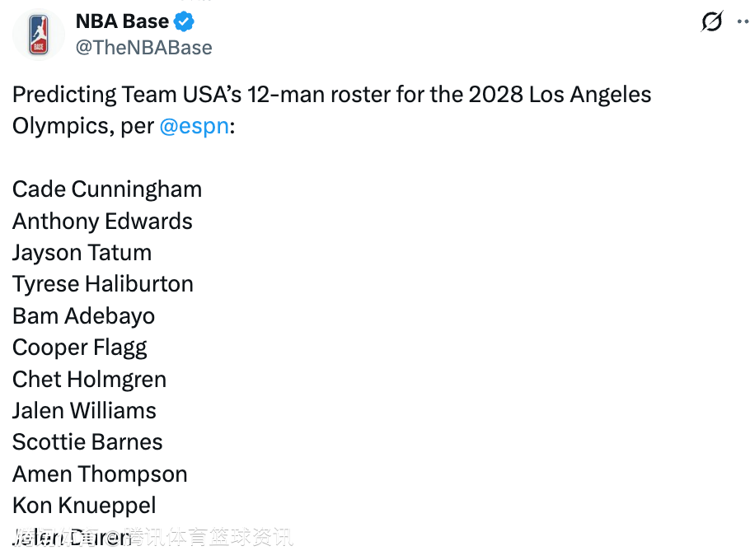Viewport: 750px width, 560px height.
Task: Click the name Jayson Tatum
Action: click(x=82, y=253)
